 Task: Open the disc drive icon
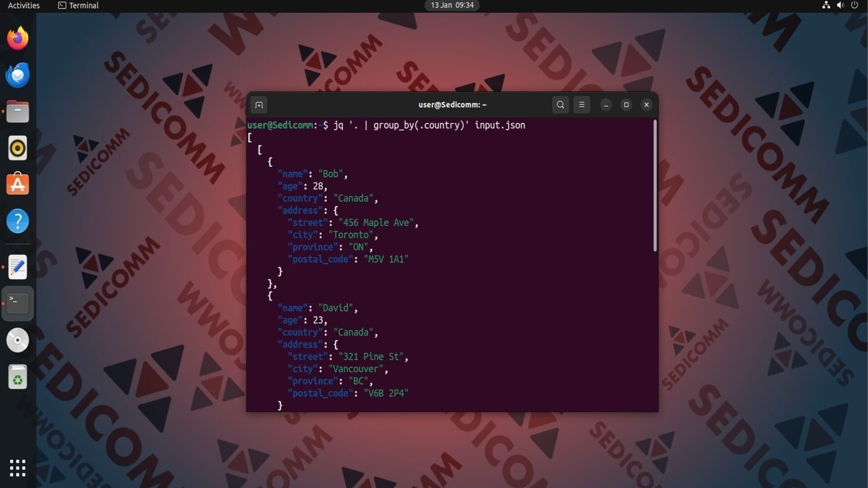pyautogui.click(x=18, y=340)
